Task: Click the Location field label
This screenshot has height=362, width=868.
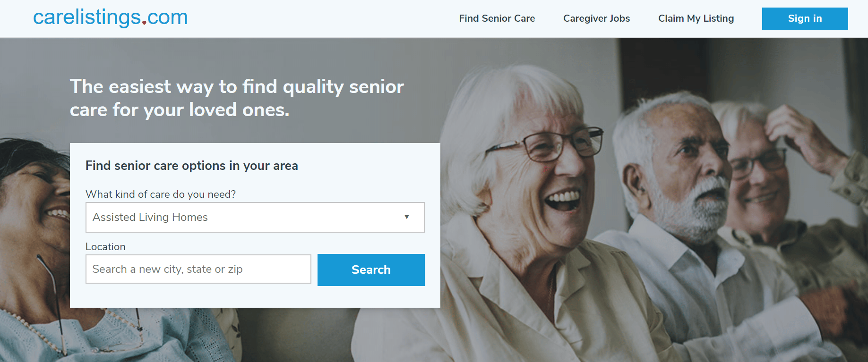Action: [105, 247]
